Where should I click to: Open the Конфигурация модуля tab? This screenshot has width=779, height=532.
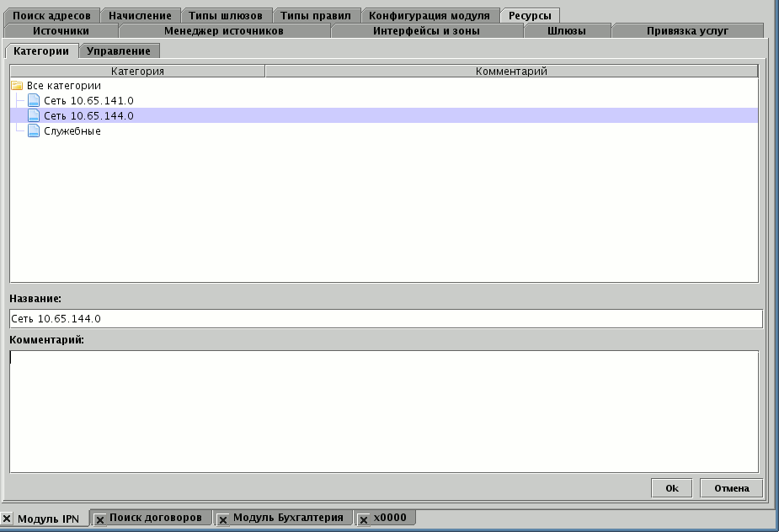coord(430,16)
